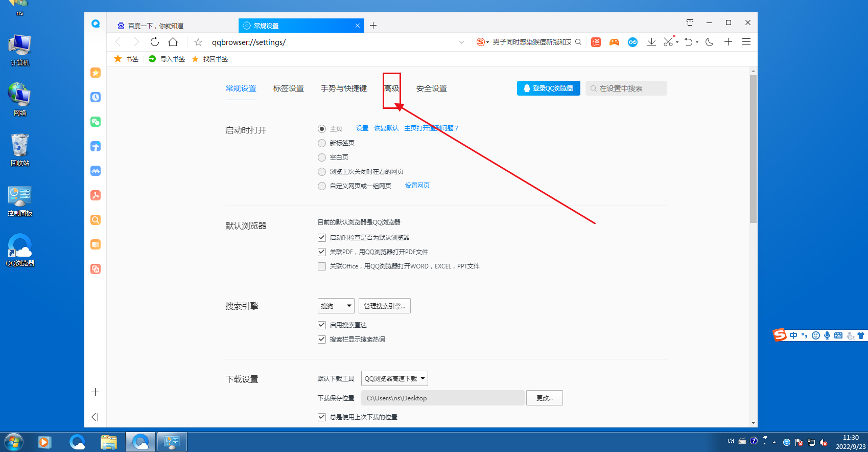Switch to 标签设置 tab
This screenshot has height=452, width=868.
[289, 88]
